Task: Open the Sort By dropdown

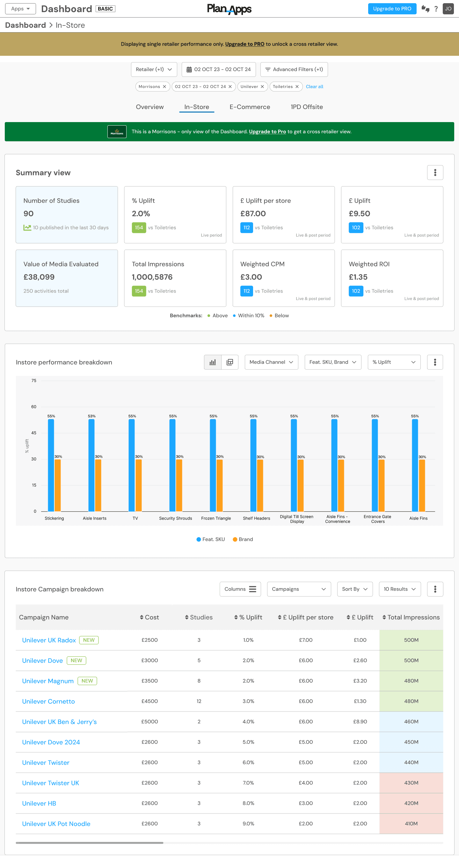Action: click(x=355, y=589)
